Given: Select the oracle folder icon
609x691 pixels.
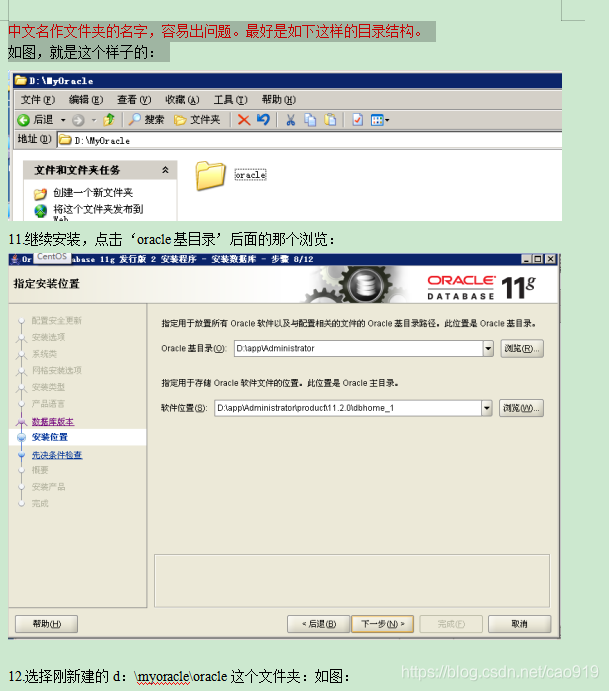Looking at the screenshot, I should [210, 175].
